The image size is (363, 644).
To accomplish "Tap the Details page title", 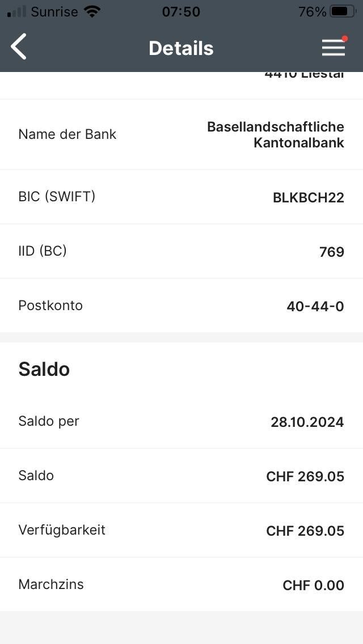I will pyautogui.click(x=181, y=48).
